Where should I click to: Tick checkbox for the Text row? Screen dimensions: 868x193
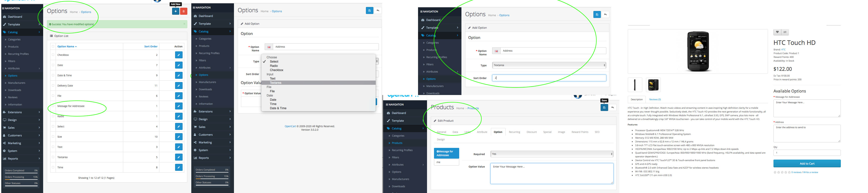(53, 147)
